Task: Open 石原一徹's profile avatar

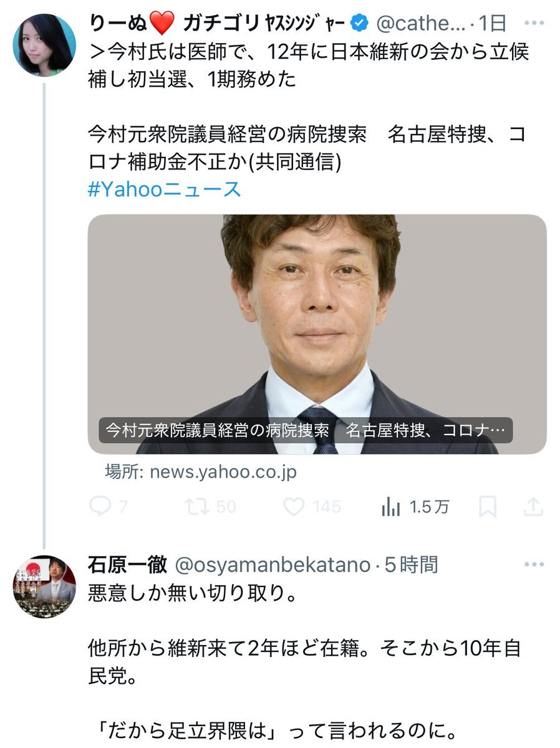Action: (44, 587)
